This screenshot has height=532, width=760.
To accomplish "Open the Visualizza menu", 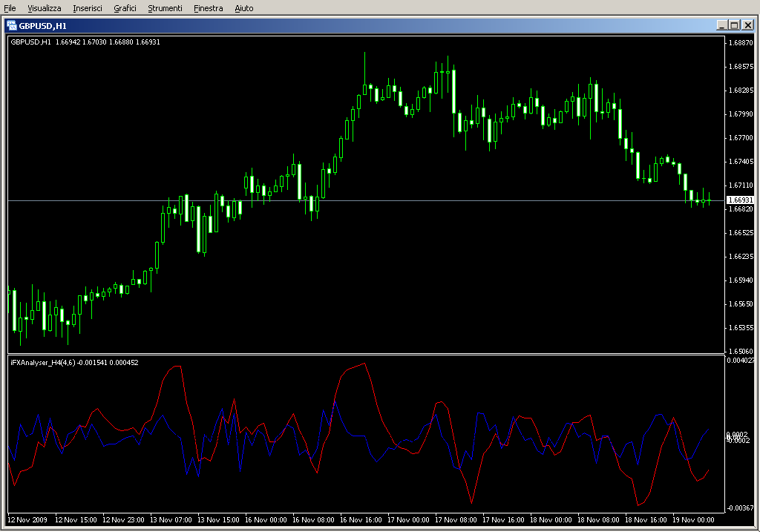I will pyautogui.click(x=44, y=8).
